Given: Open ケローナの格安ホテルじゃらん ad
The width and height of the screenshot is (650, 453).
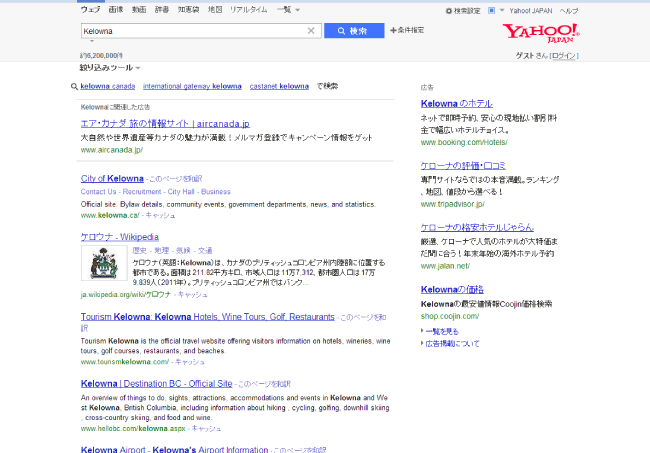Looking at the screenshot, I should tap(477, 228).
